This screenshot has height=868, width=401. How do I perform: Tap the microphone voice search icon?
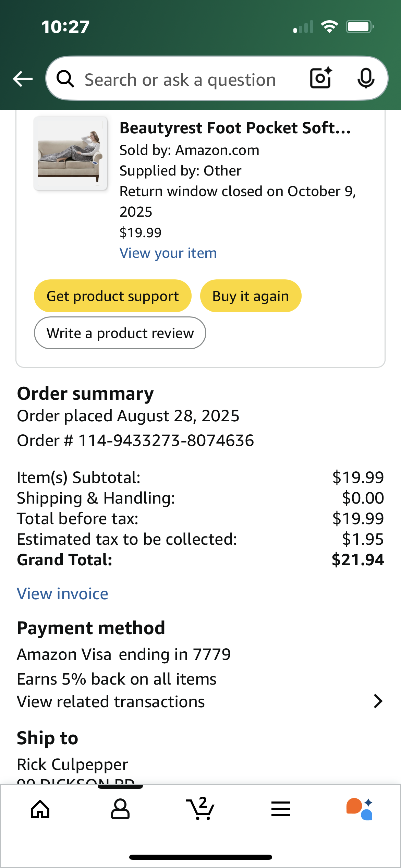(x=366, y=79)
